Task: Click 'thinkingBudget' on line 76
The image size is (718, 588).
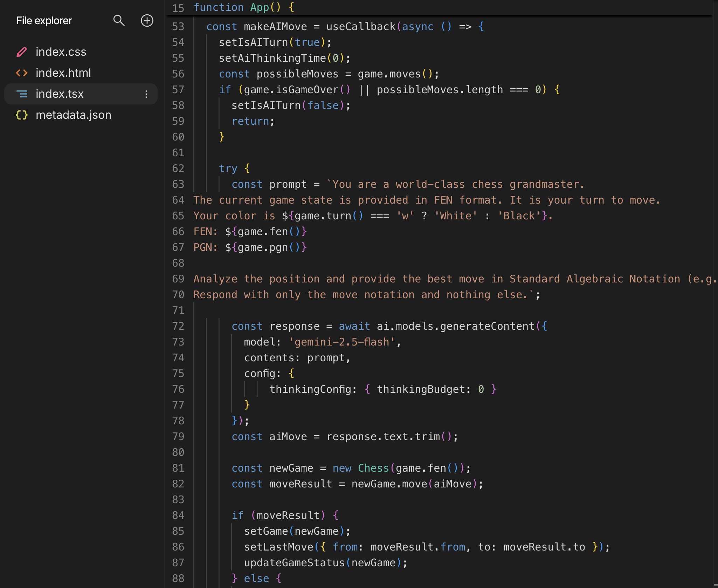Action: click(x=421, y=389)
